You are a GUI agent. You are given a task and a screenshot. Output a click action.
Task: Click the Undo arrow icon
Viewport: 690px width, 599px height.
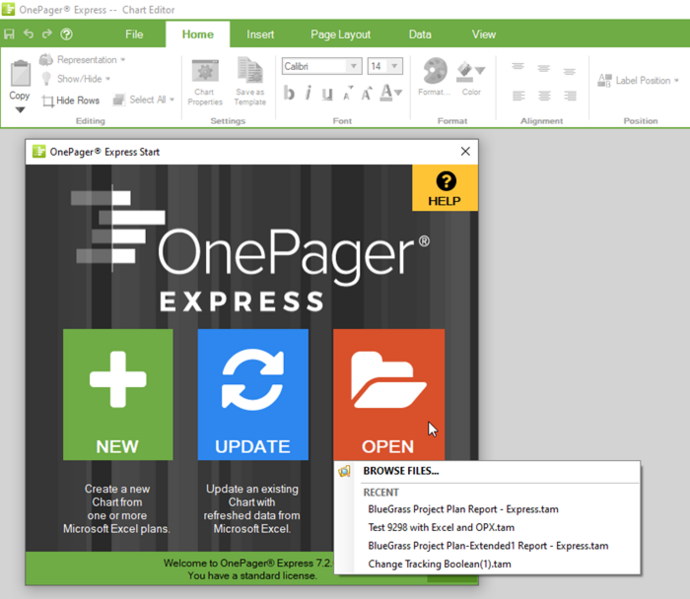29,33
